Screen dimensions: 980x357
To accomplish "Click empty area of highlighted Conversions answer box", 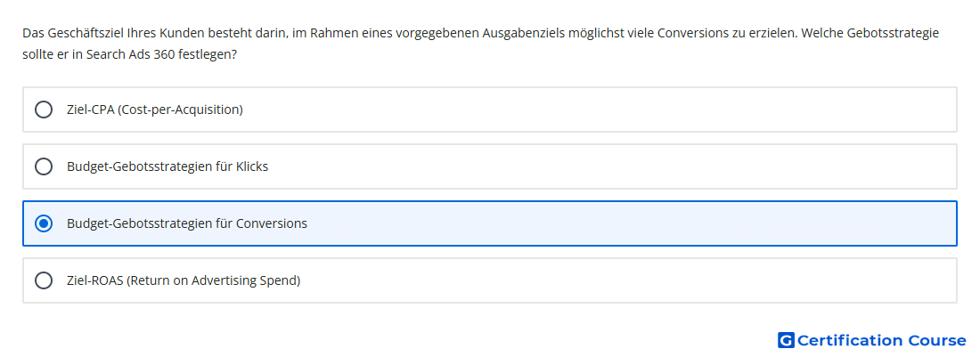I will (632, 223).
